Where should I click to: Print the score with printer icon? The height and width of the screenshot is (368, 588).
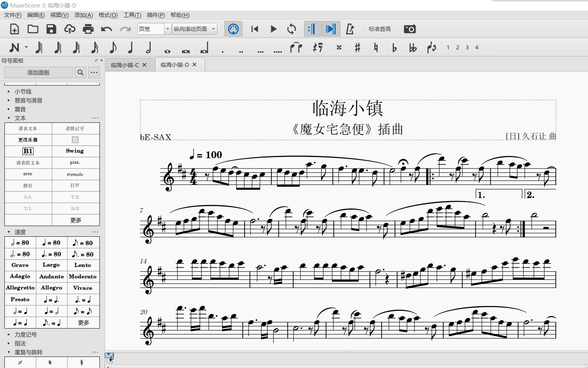88,29
